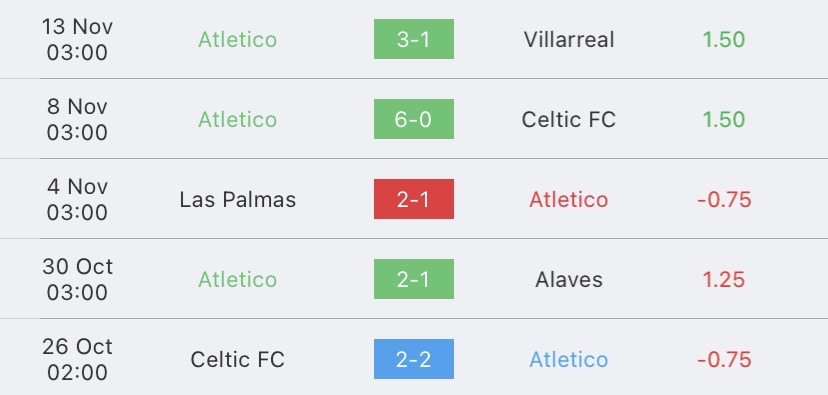Click green Atletico name in 13 Nov row

coord(238,40)
